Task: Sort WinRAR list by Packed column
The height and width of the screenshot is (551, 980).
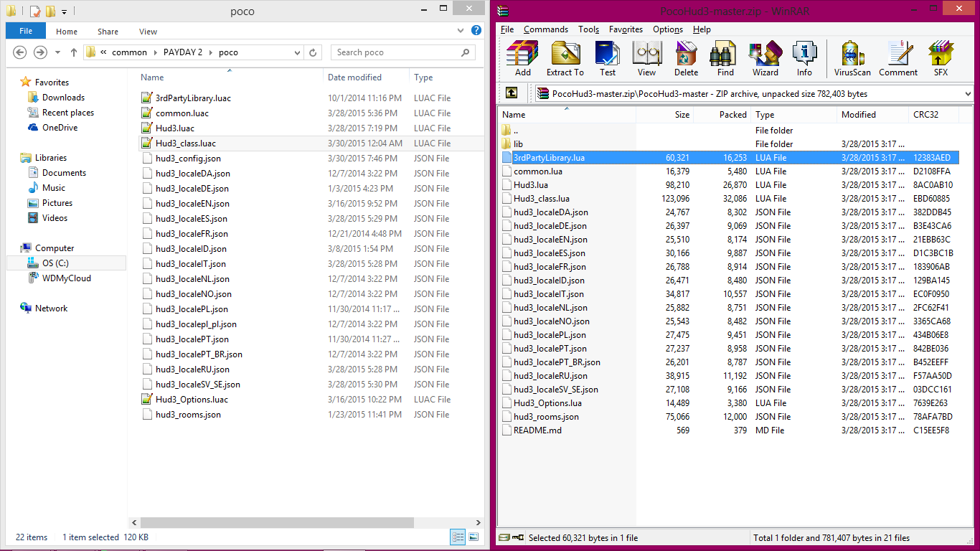Action: [x=722, y=115]
